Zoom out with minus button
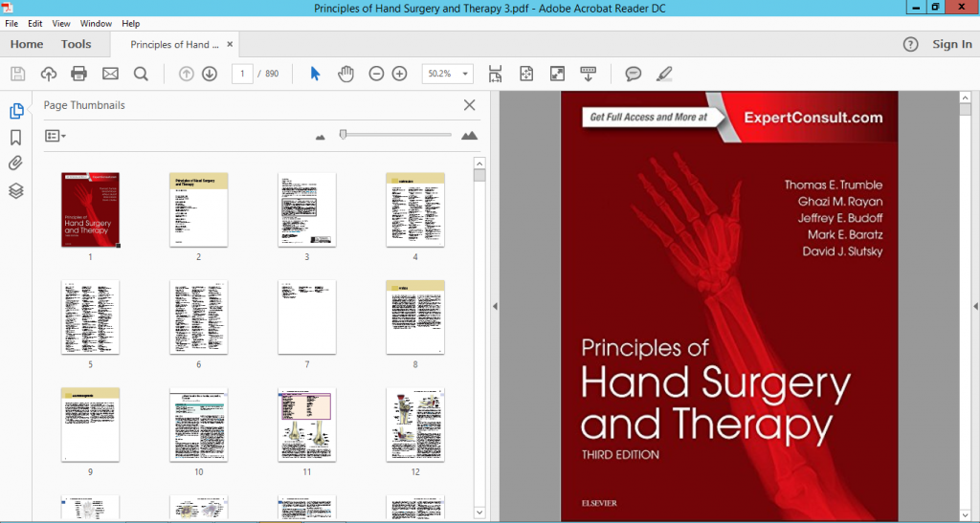The height and width of the screenshot is (523, 980). click(376, 74)
